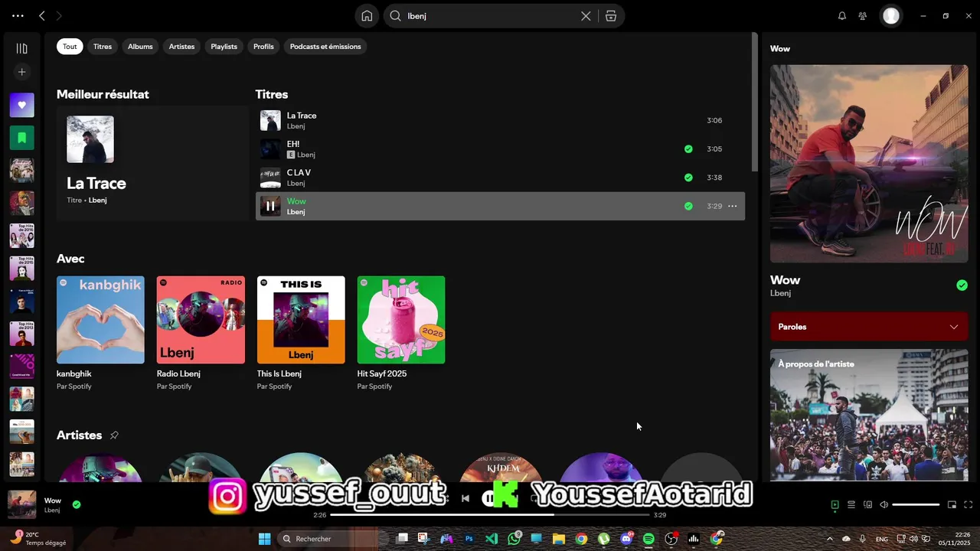The image size is (980, 551).
Task: Open the mini player icon
Action: [x=952, y=504]
